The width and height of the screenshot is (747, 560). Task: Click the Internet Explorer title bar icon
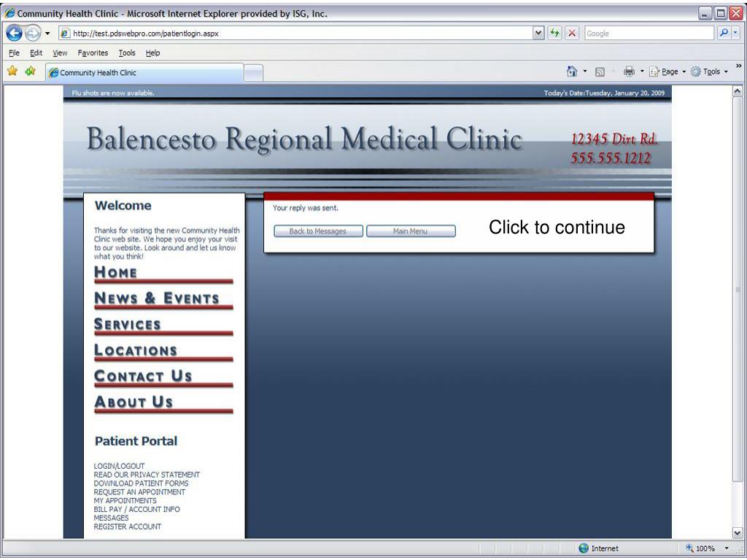click(9, 13)
